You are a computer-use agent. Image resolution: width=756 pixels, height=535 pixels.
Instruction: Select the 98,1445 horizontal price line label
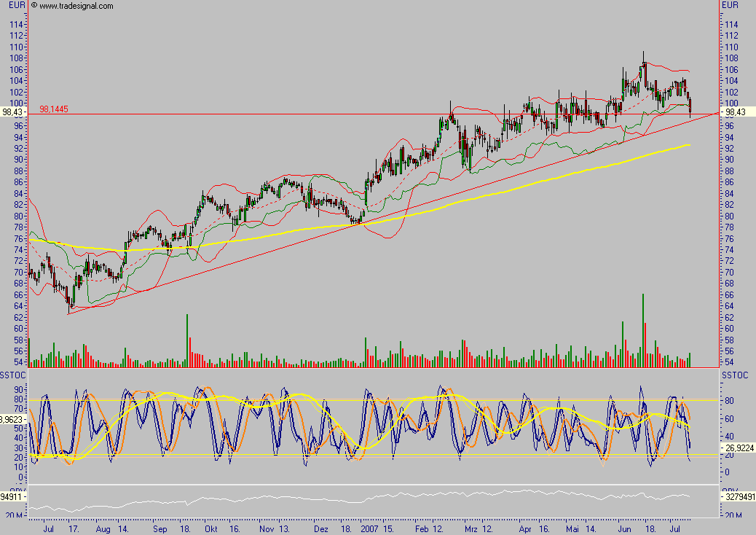pyautogui.click(x=52, y=107)
